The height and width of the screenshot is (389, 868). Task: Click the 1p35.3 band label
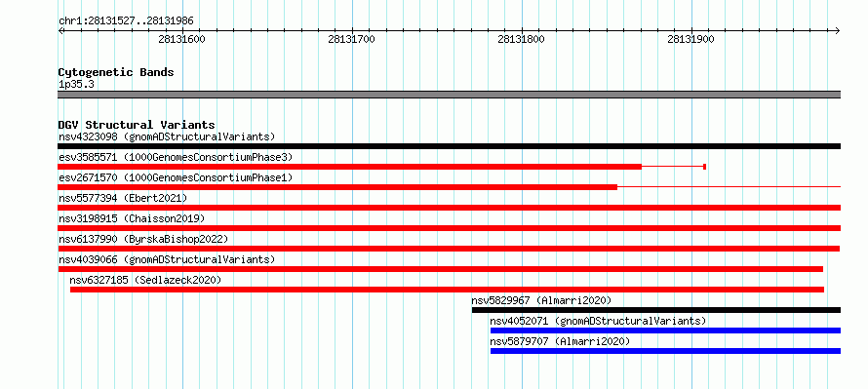pos(77,85)
